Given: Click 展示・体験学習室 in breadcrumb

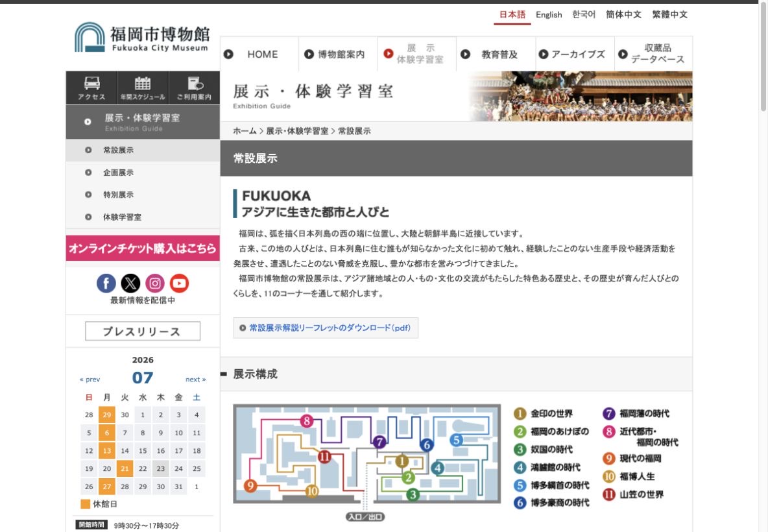Looking at the screenshot, I should (x=297, y=131).
